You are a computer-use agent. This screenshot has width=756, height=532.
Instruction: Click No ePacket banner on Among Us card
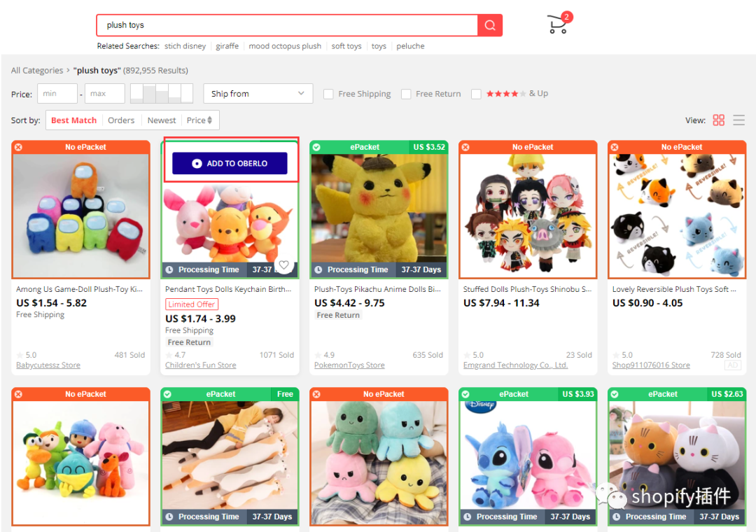81,147
